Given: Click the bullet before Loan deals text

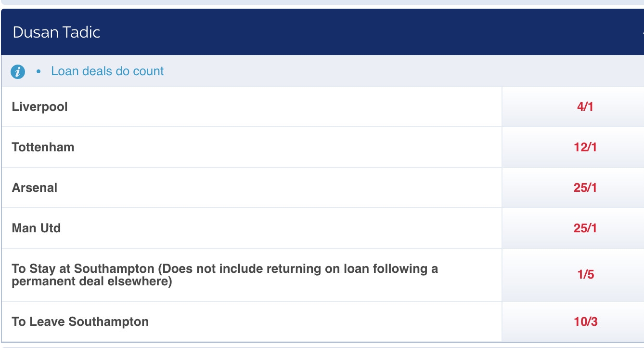Looking at the screenshot, I should [x=39, y=72].
